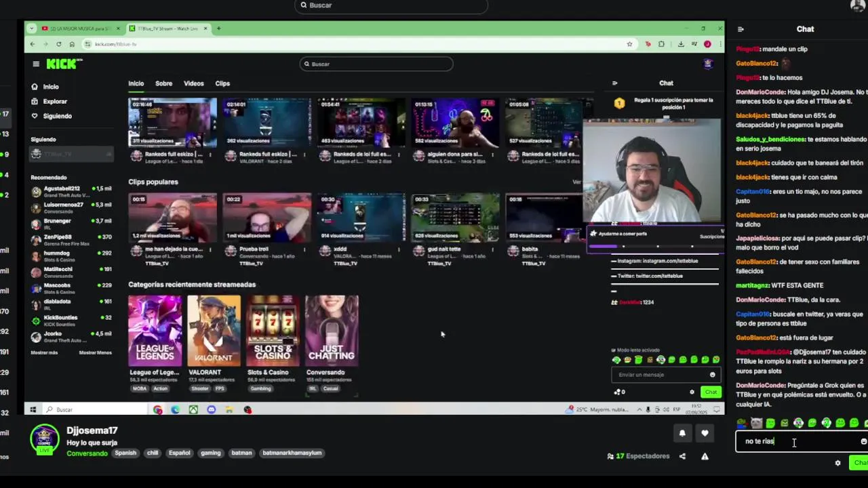Reload page in the streamed browser
The width and height of the screenshot is (868, 488).
pos(58,44)
